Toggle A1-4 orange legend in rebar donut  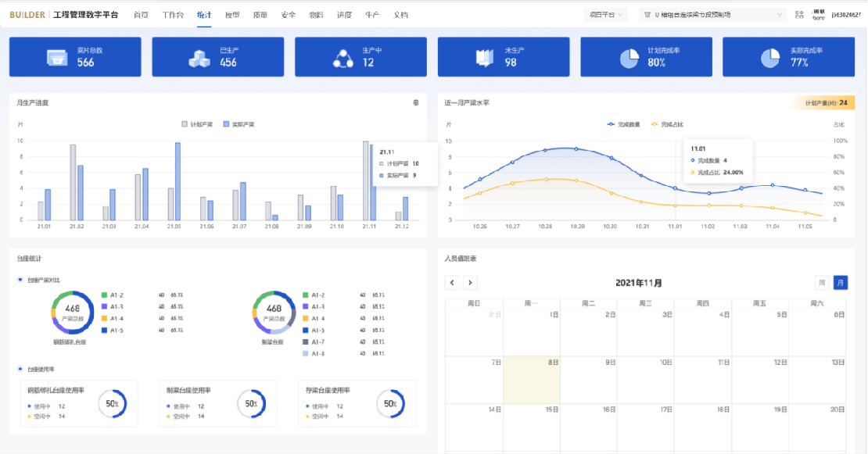(x=113, y=319)
